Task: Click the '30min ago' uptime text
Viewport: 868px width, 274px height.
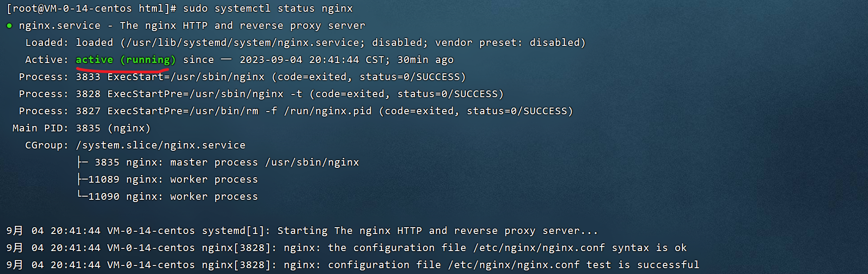Action: click(x=425, y=60)
